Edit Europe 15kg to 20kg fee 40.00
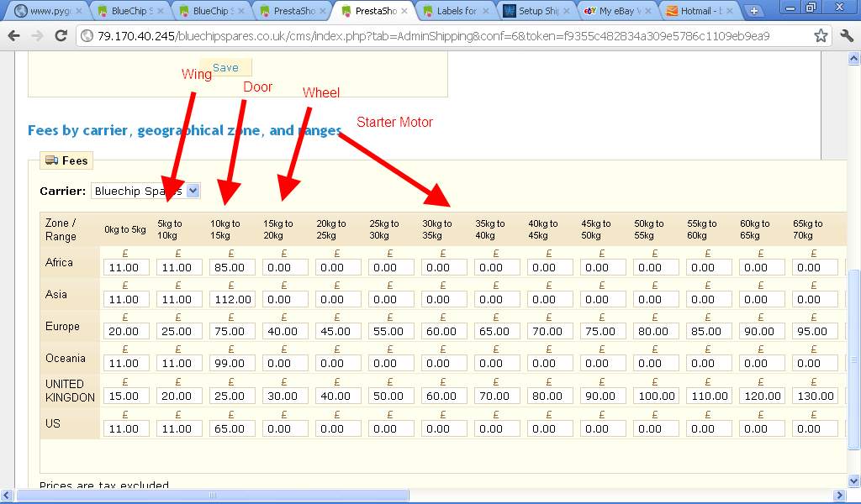Screen dimensions: 861x504 click(285, 331)
